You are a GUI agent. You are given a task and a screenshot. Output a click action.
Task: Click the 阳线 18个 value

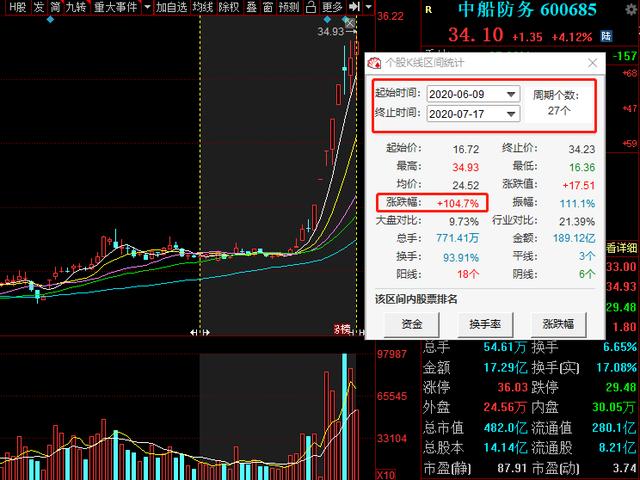(x=468, y=274)
